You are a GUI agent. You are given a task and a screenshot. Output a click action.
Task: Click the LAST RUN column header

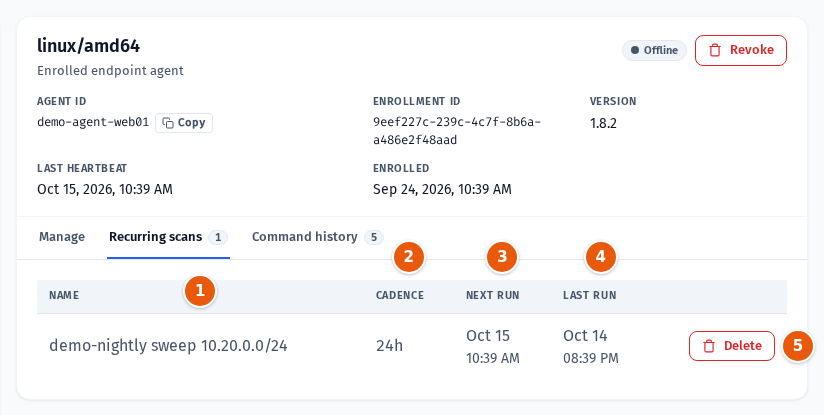click(590, 295)
